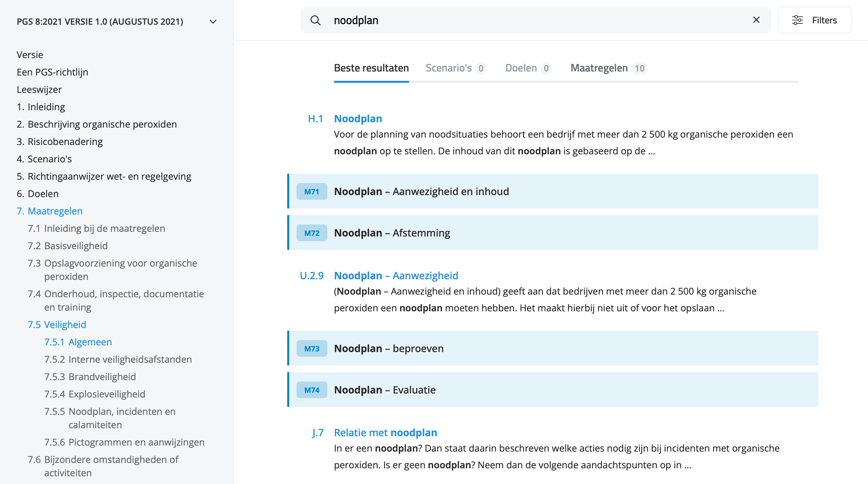Click the U.2.9 section number

click(312, 275)
